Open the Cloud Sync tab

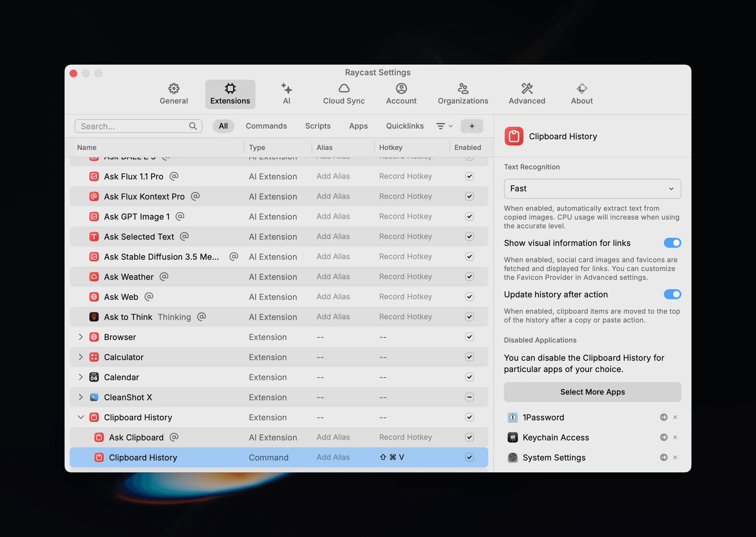point(344,94)
